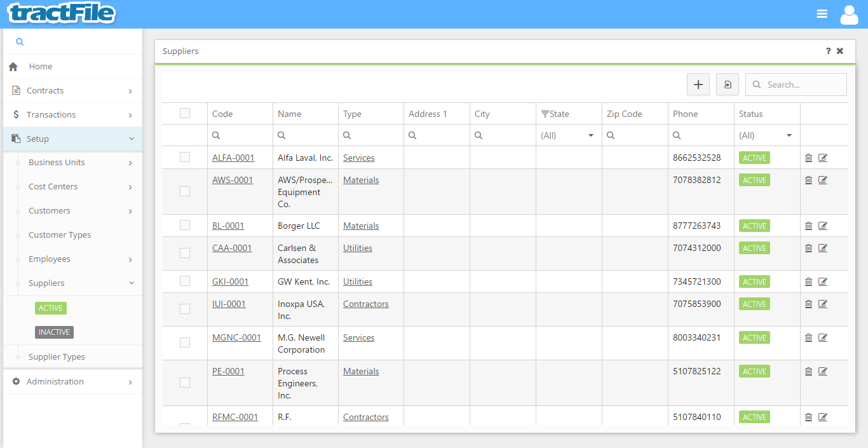Image resolution: width=868 pixels, height=448 pixels.
Task: Open the user profile icon
Action: point(850,14)
